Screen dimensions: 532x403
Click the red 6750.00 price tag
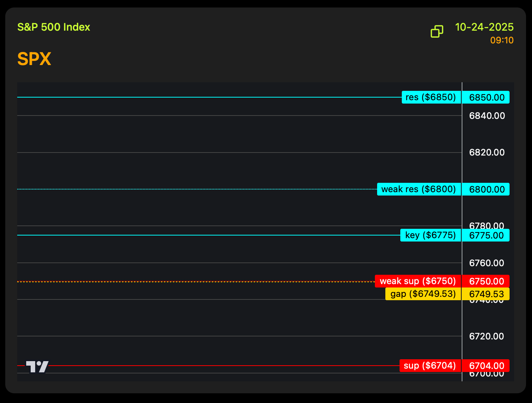click(486, 282)
